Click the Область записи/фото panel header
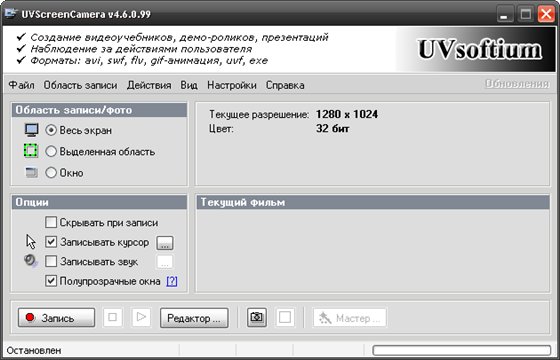Image resolution: width=560 pixels, height=360 pixels. point(99,110)
